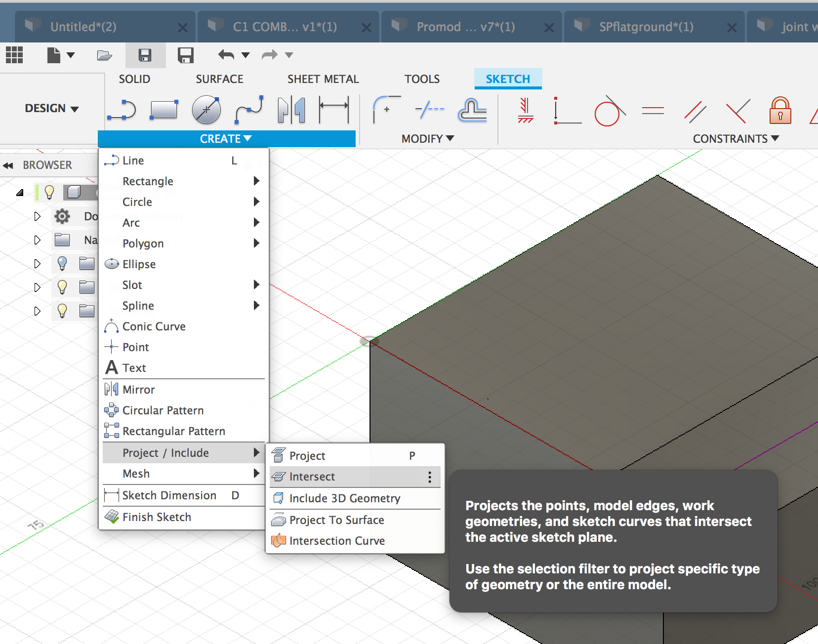The image size is (818, 644).
Task: Toggle visibility of the middle browser item
Action: coord(63,287)
